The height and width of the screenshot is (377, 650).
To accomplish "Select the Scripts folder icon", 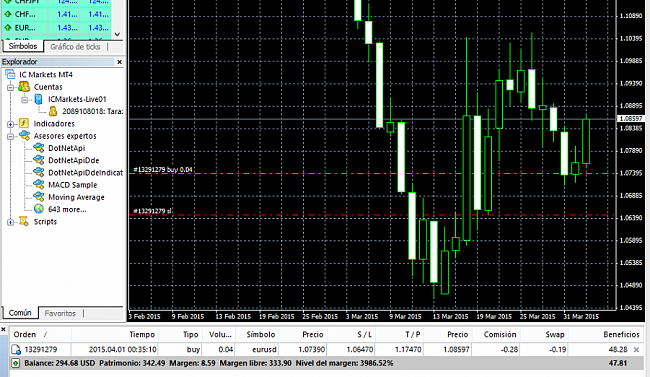I will (24, 221).
